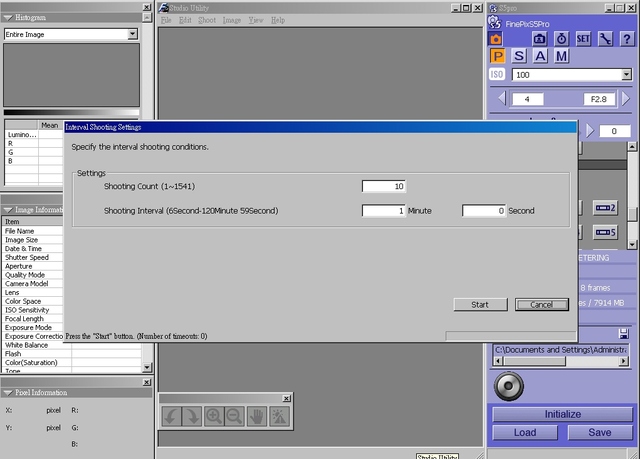Open the Help menu in Studio Utility

point(278,20)
